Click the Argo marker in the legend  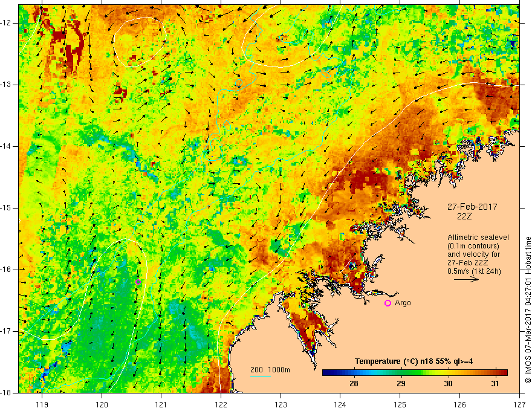pyautogui.click(x=388, y=303)
